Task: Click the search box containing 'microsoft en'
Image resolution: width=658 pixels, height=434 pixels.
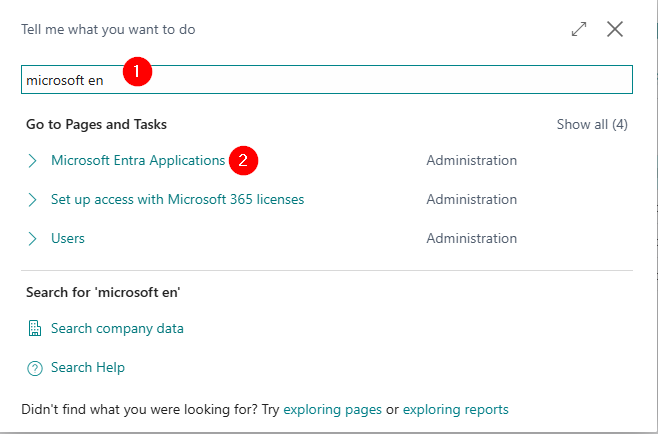Action: click(x=327, y=80)
